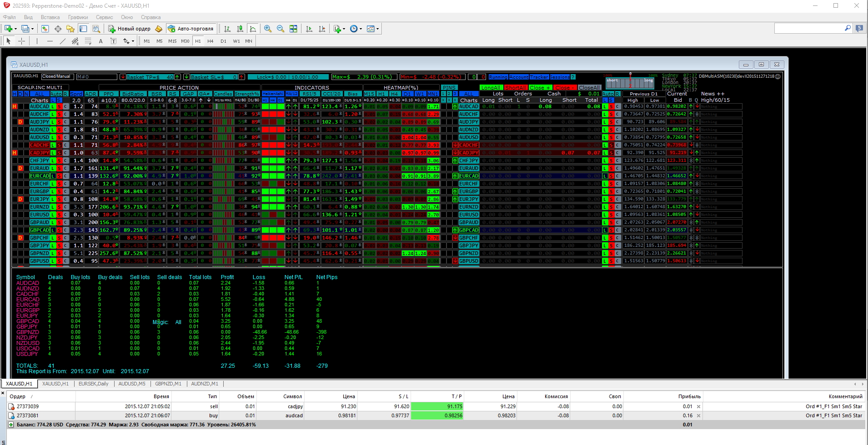Expand the profiles icon dropdown arrow
The image size is (868, 445).
click(32, 29)
